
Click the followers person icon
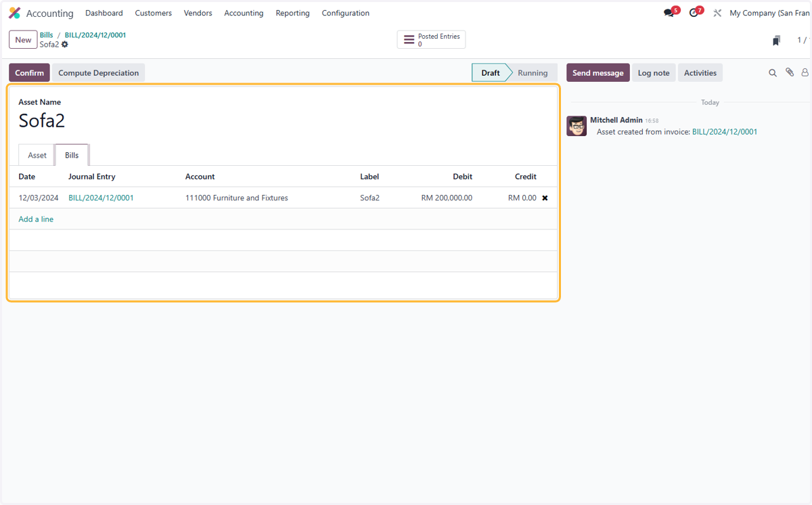(x=805, y=72)
